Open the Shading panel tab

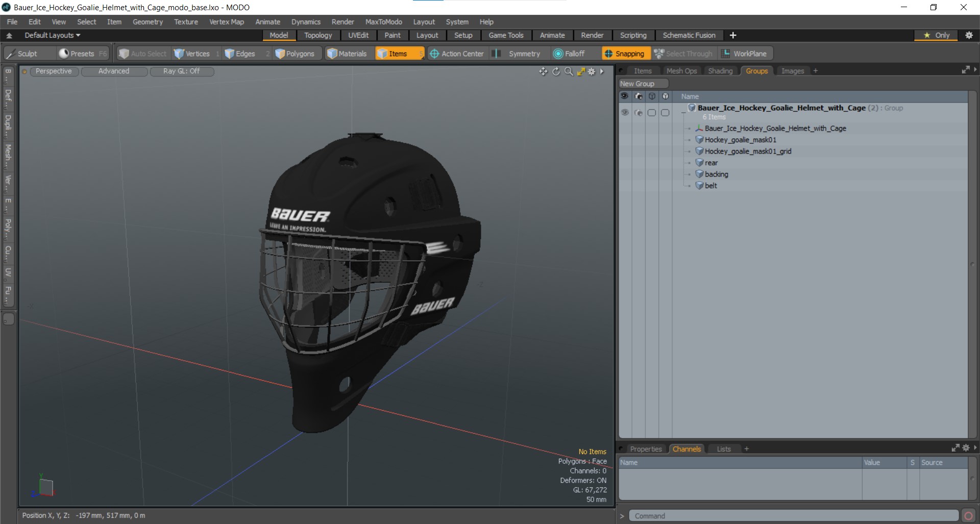pos(720,71)
